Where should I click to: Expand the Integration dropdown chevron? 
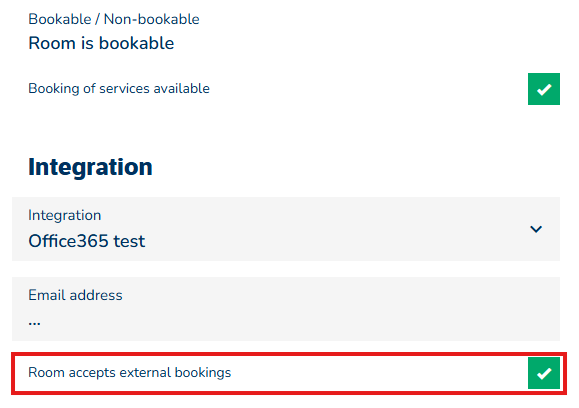(x=536, y=229)
